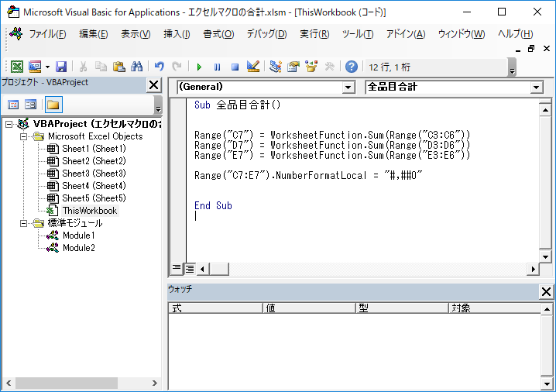This screenshot has width=556, height=392.
Task: Open the Object Browser icon
Action: [311, 67]
